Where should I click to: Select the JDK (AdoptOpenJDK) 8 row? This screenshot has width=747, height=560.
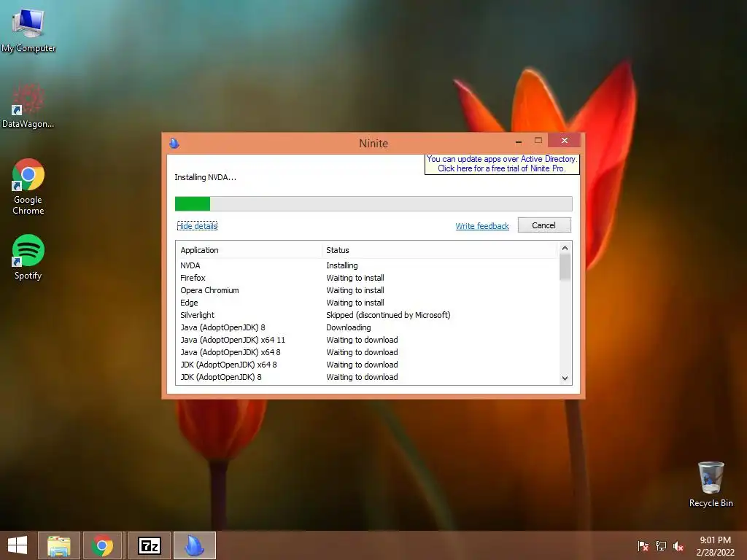pos(367,377)
